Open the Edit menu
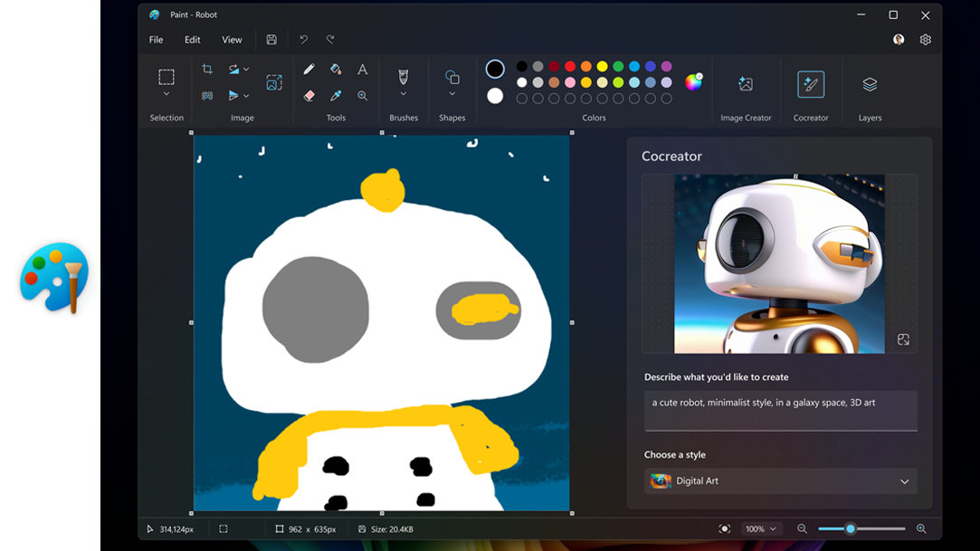The width and height of the screenshot is (980, 551). [x=193, y=40]
